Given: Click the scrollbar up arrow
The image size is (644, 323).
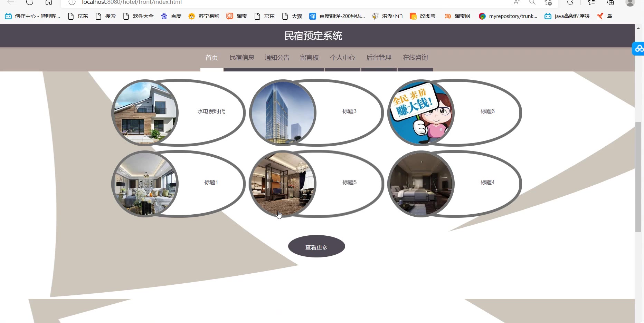Looking at the screenshot, I should pyautogui.click(x=638, y=28).
